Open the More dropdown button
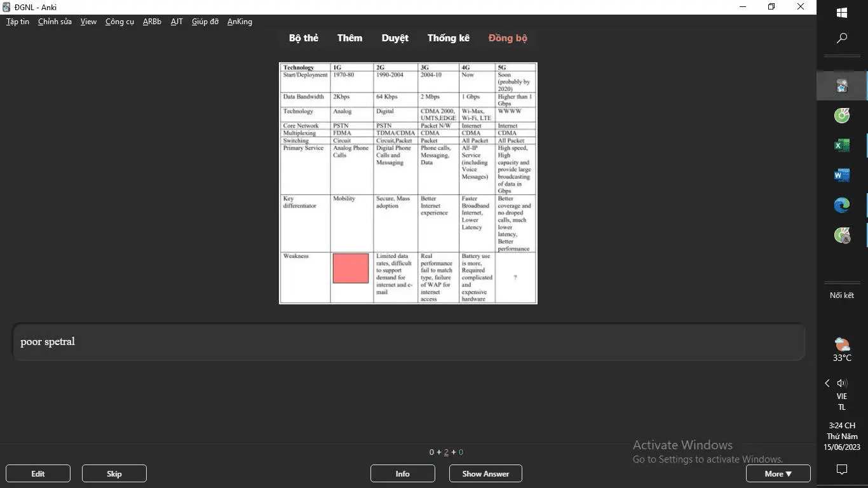Screen dimensions: 868x488 (x=778, y=473)
